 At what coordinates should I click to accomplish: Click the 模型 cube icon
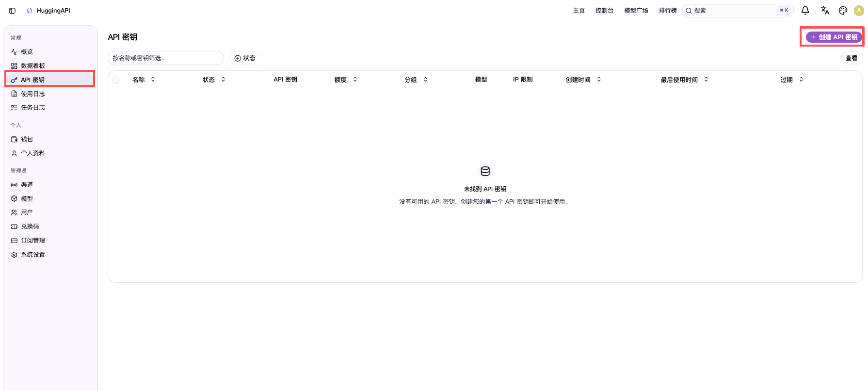(14, 199)
